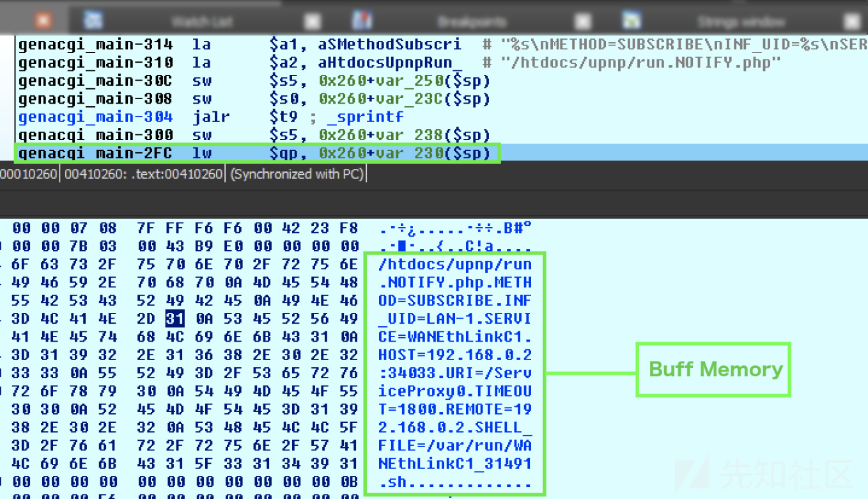Viewport: 868px width, 499px height.
Task: Switch to the Watch List tab
Action: pos(202,21)
